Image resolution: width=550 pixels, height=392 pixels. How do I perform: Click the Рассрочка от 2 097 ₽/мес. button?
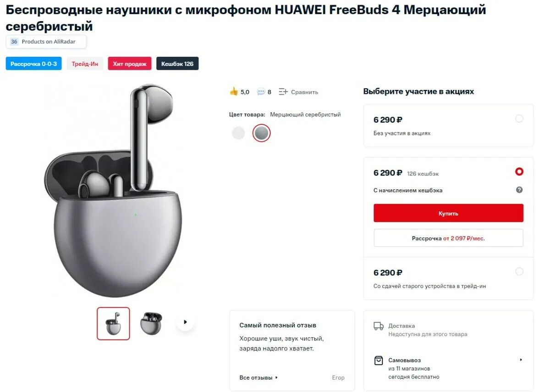point(448,238)
